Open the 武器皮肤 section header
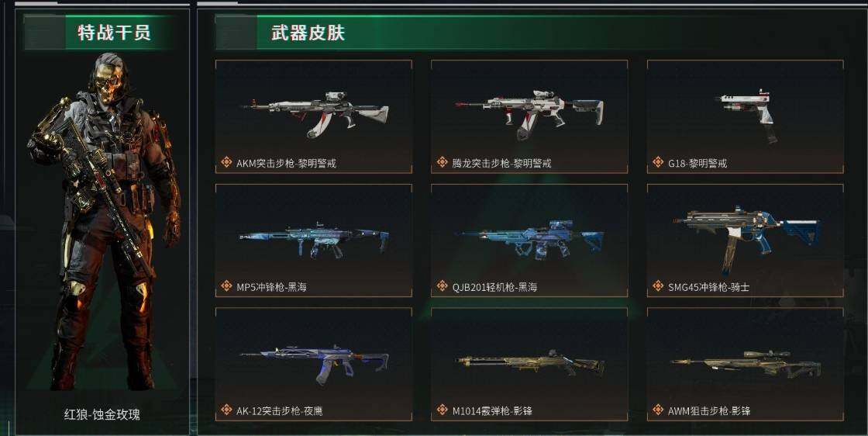 (308, 32)
